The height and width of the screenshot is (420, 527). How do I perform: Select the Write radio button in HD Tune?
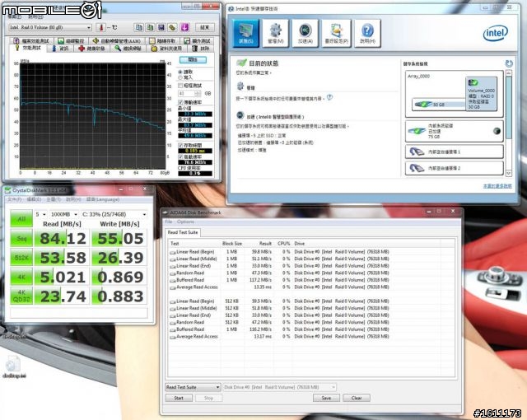point(180,77)
